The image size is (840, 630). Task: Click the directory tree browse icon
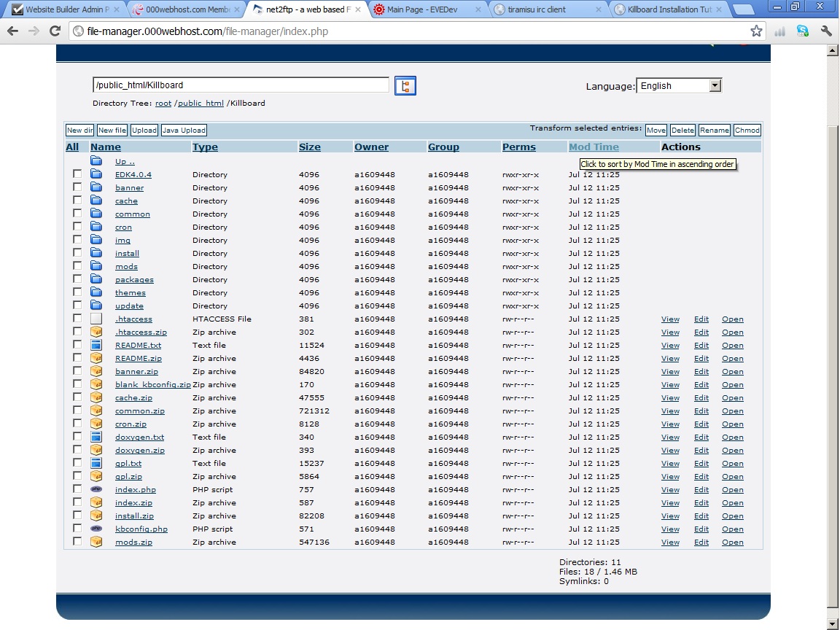pyautogui.click(x=405, y=86)
